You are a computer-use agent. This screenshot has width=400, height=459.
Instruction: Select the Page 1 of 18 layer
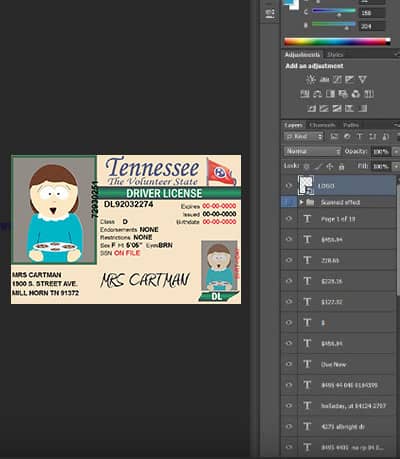click(x=339, y=219)
